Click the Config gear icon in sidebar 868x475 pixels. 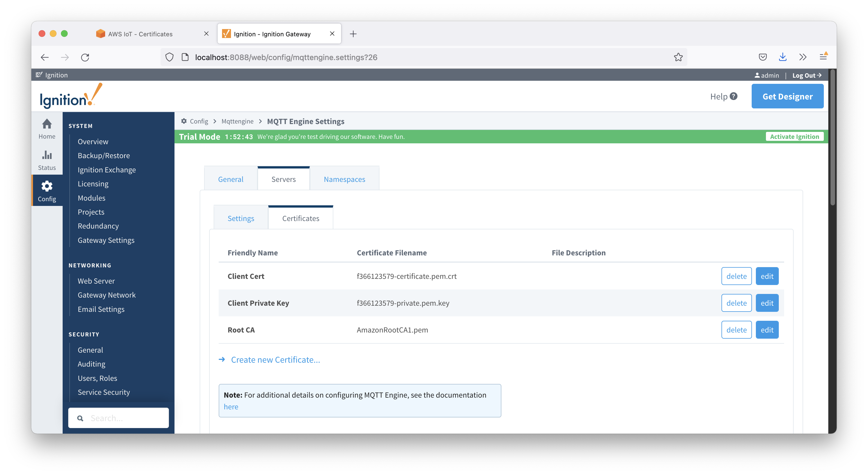(x=47, y=186)
